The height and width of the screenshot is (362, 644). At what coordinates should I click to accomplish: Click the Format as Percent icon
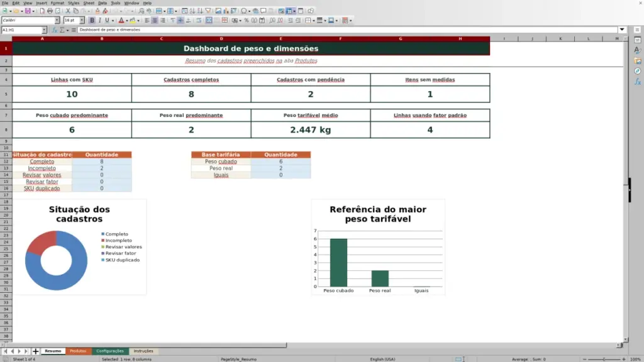[x=247, y=21]
